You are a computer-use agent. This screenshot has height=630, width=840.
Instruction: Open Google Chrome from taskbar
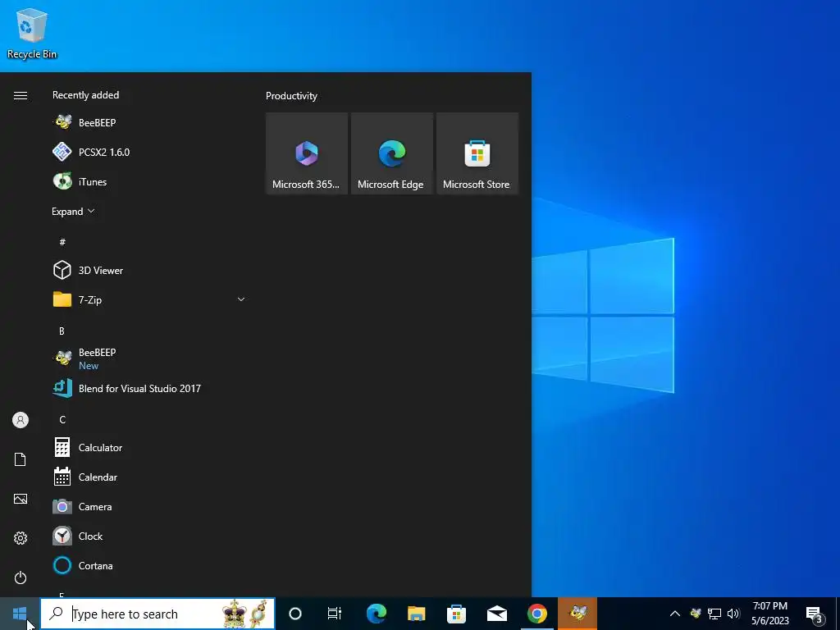point(536,614)
